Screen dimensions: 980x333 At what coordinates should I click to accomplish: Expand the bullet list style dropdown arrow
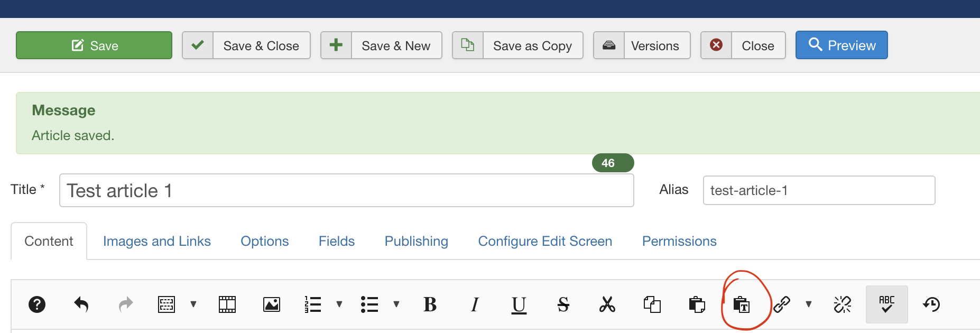(x=396, y=304)
